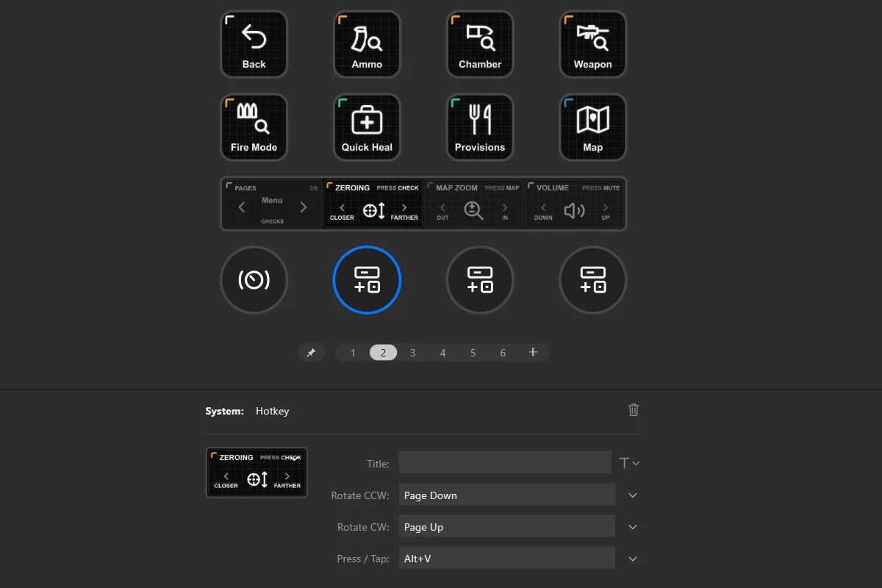Expand the Press / Tap options dropdown
The height and width of the screenshot is (588, 882).
[x=633, y=559]
